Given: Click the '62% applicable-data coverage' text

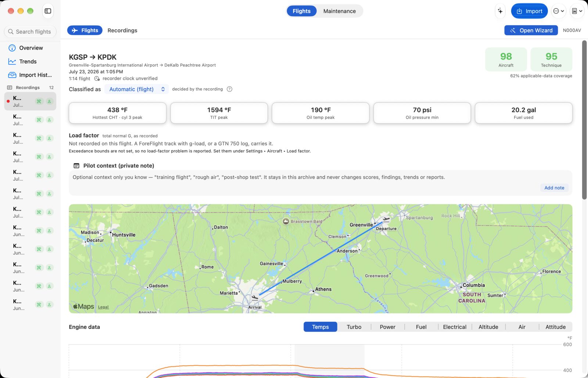Looking at the screenshot, I should (x=541, y=76).
